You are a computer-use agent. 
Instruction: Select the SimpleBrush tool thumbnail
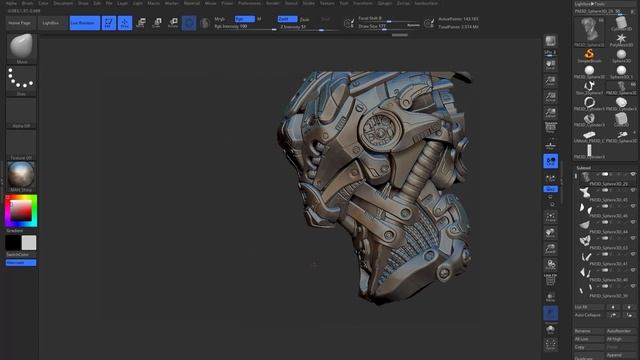pyautogui.click(x=589, y=55)
